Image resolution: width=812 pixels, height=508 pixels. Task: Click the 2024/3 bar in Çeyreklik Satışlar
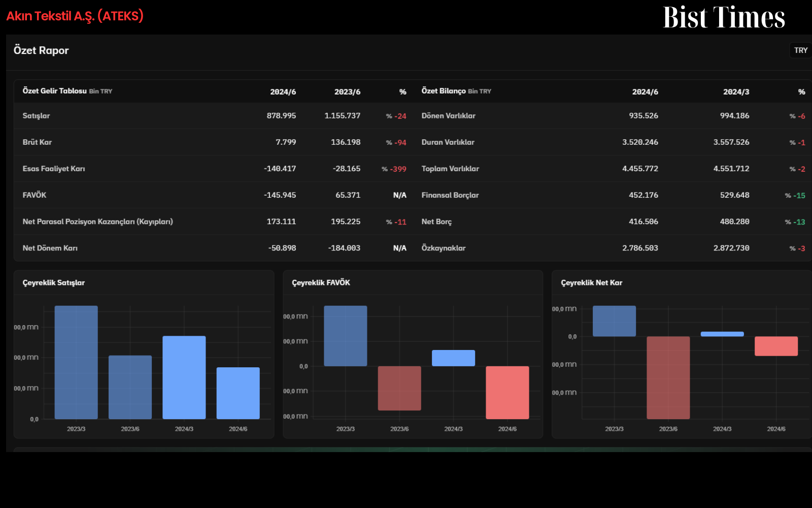pyautogui.click(x=184, y=377)
